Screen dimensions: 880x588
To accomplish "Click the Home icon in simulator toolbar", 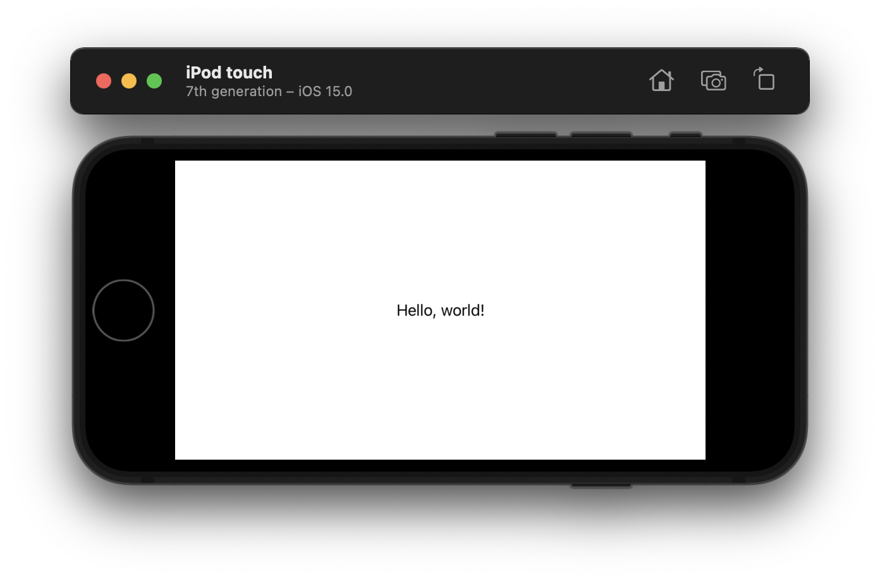I will point(661,80).
